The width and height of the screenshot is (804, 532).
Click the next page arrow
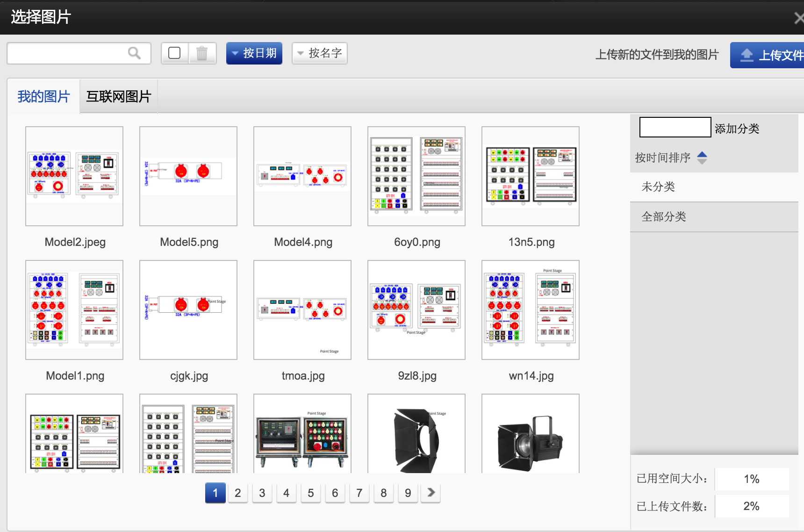coord(431,492)
